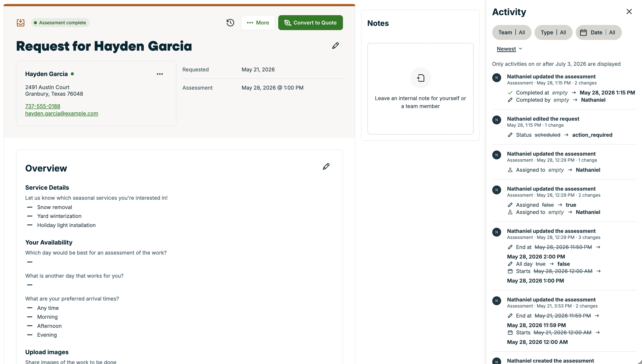Click avatar beside 'Nathaniel edited the request'
Screen dimensions: 642x364
click(x=497, y=120)
